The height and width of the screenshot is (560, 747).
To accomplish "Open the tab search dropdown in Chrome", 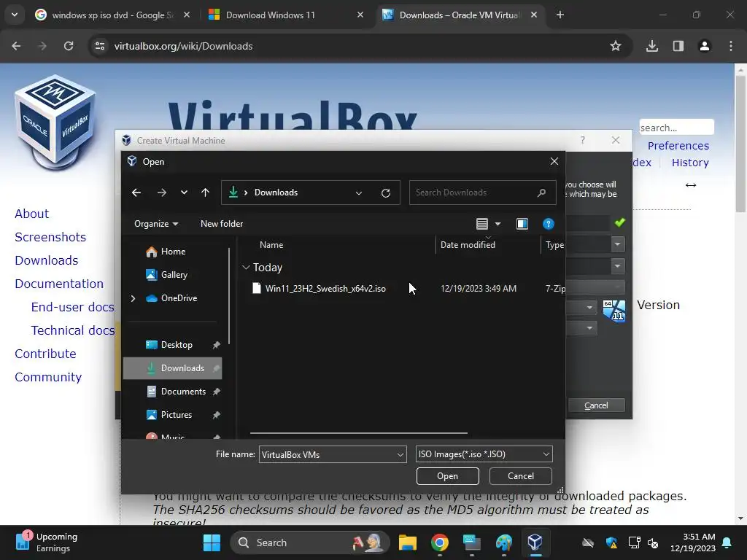I will coord(15,15).
